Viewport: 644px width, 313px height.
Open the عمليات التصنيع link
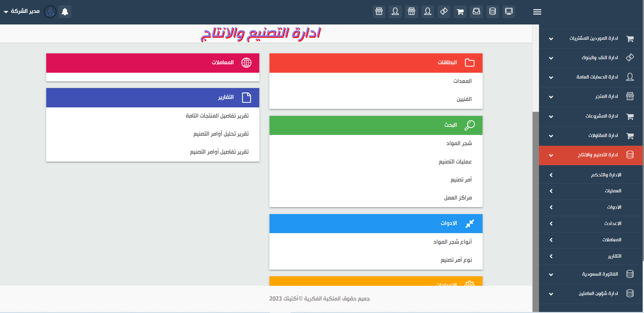455,162
